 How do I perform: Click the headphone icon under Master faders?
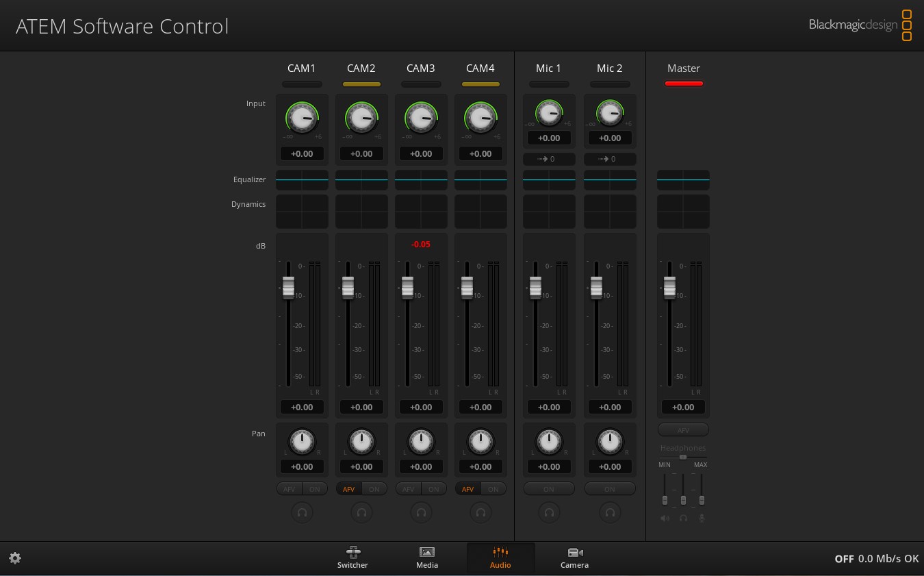pos(683,518)
